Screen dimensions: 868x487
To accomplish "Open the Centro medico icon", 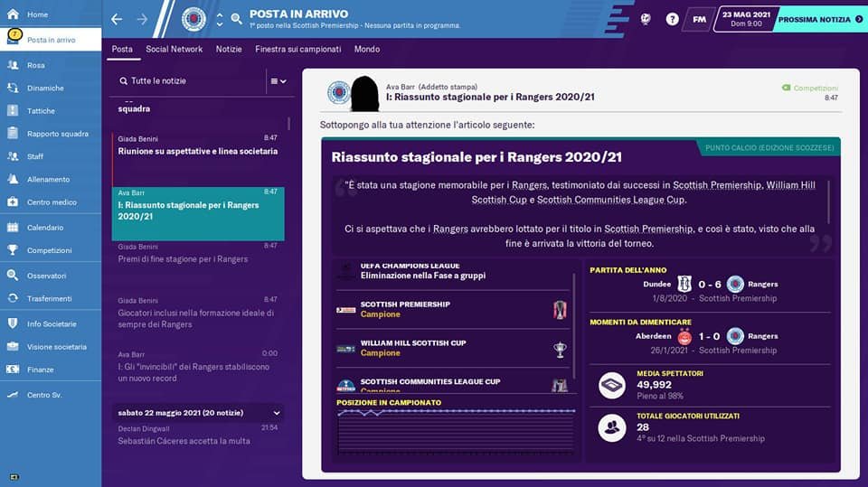I will click(x=13, y=201).
